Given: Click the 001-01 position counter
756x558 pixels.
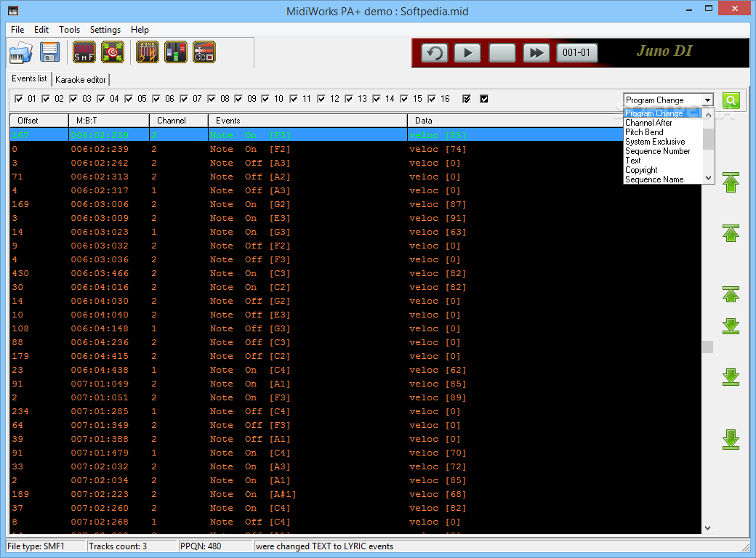Looking at the screenshot, I should (576, 52).
